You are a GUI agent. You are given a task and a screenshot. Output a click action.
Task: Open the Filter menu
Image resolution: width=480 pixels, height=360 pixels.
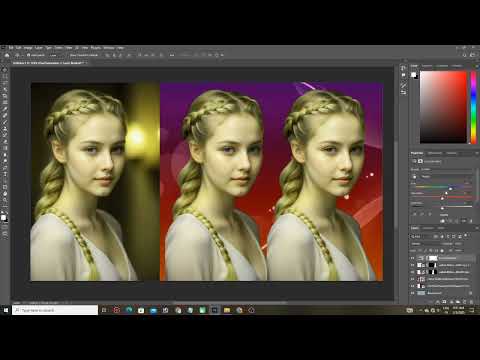pyautogui.click(x=69, y=48)
